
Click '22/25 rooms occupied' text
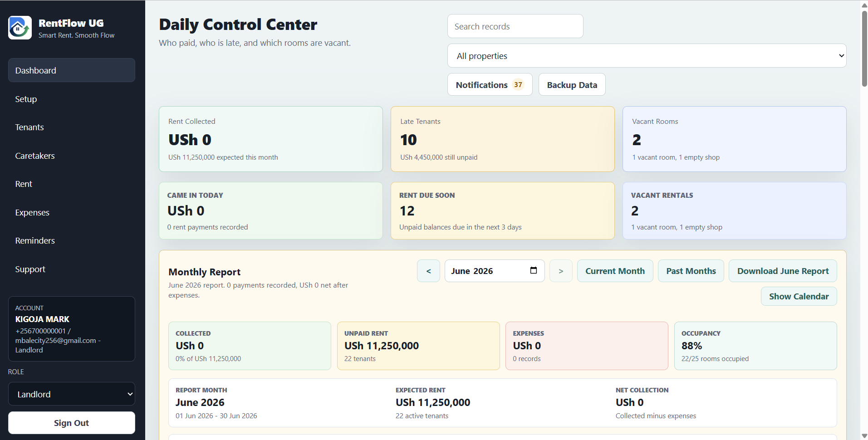pyautogui.click(x=715, y=358)
